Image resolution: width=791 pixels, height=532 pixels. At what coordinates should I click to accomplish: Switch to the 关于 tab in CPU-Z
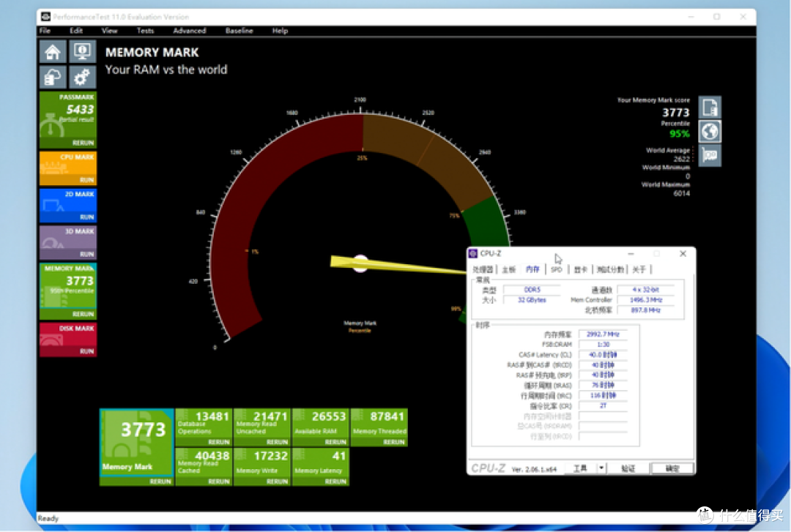pyautogui.click(x=639, y=270)
